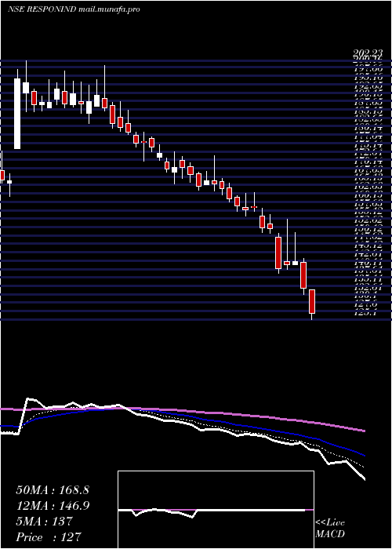Image resolution: width=392 pixels, height=549 pixels.
Task: Select the 5MA : 137 reading
Action: [x=44, y=522]
